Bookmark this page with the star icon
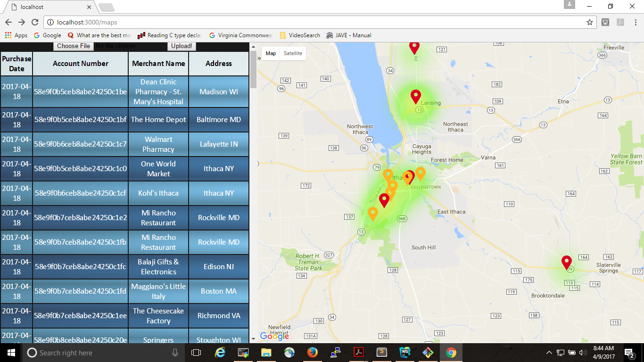 pyautogui.click(x=589, y=22)
